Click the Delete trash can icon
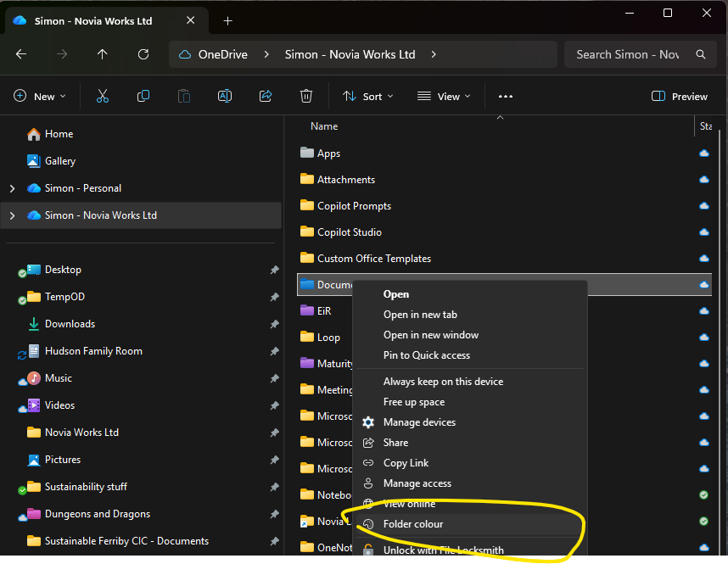 306,97
